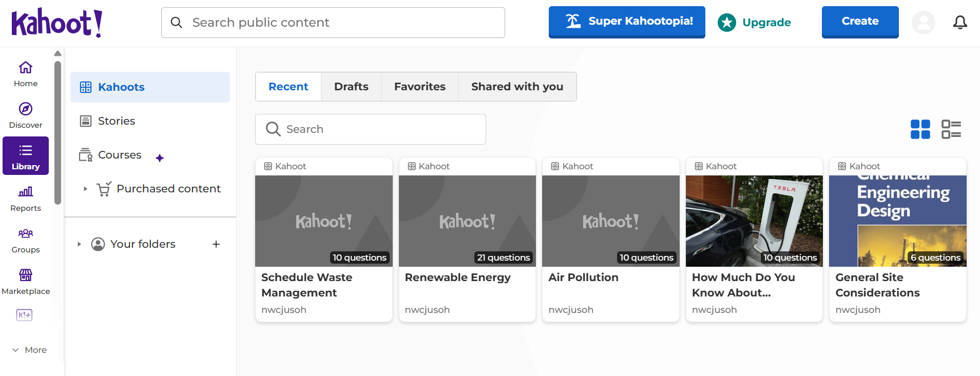This screenshot has width=980, height=376.
Task: Open the Renewable Energy kahoot thumbnail
Action: coord(467,221)
